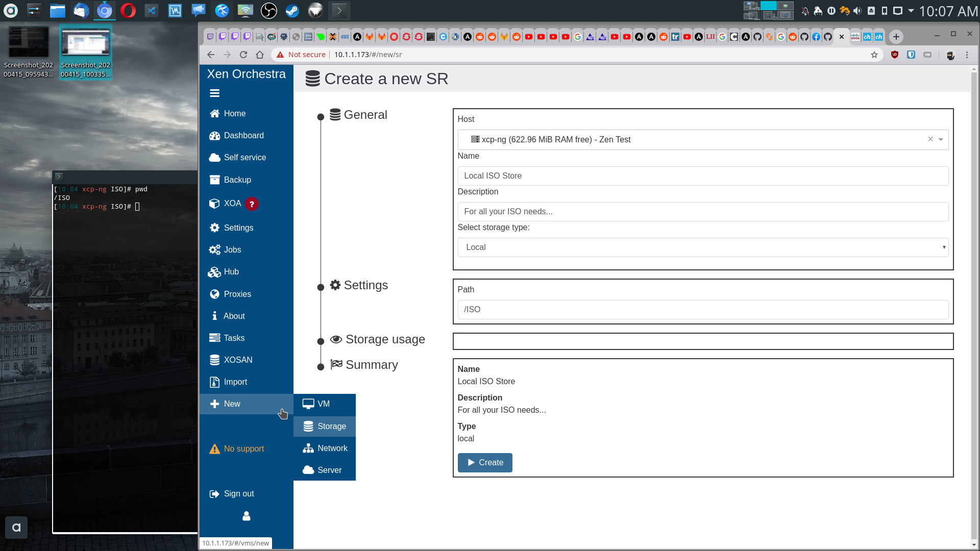The image size is (980, 551).
Task: Choose VM from the New submenu
Action: 325,404
